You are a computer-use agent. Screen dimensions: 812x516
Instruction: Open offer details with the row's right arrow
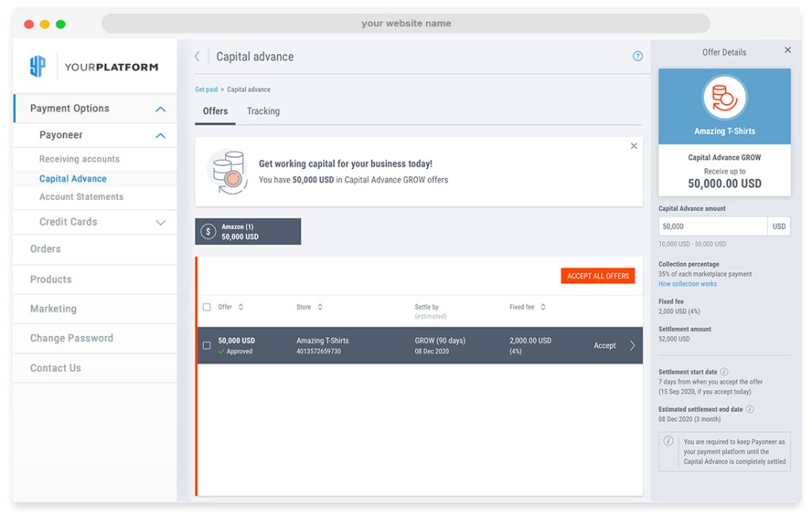[632, 346]
